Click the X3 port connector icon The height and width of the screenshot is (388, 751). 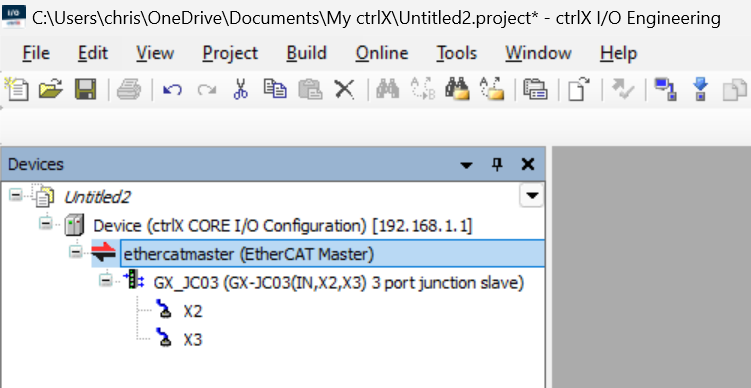164,337
